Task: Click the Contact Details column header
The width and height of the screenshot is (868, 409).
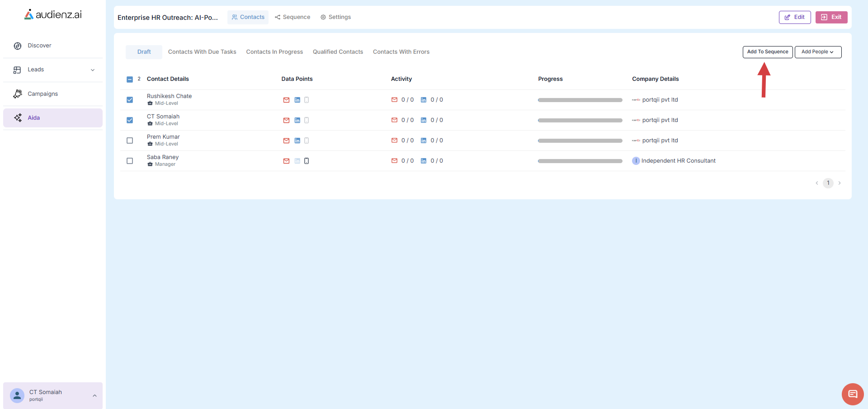Action: pos(168,79)
